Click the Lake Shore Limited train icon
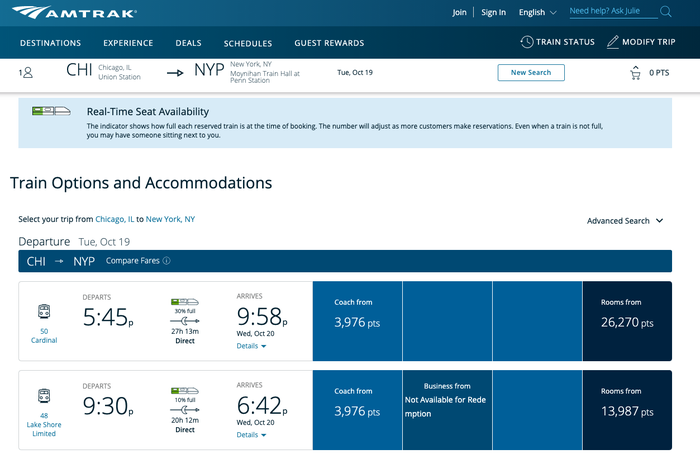700x454 pixels. pos(44,396)
